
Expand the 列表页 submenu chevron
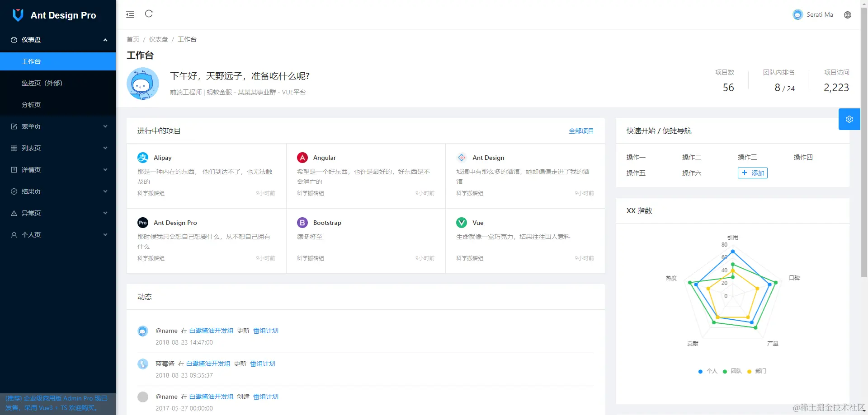[x=105, y=148]
